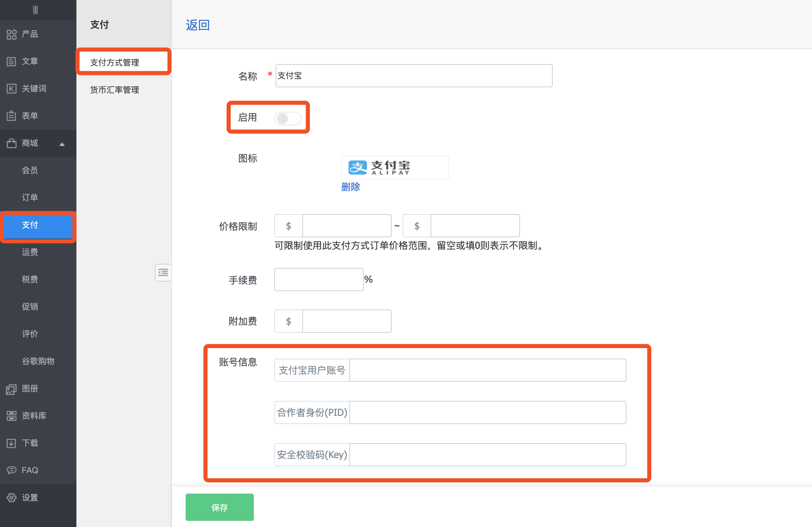Select the 资料库 sidebar icon
The width and height of the screenshot is (812, 527).
pyautogui.click(x=34, y=416)
